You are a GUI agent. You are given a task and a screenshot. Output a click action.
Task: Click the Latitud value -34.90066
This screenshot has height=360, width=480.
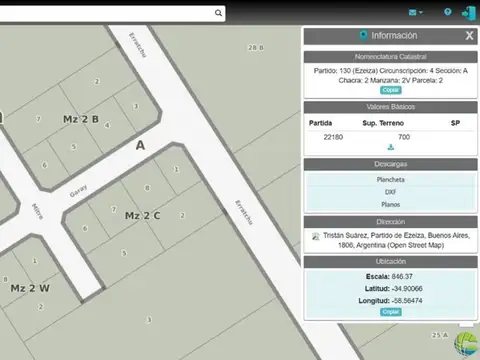point(407,288)
